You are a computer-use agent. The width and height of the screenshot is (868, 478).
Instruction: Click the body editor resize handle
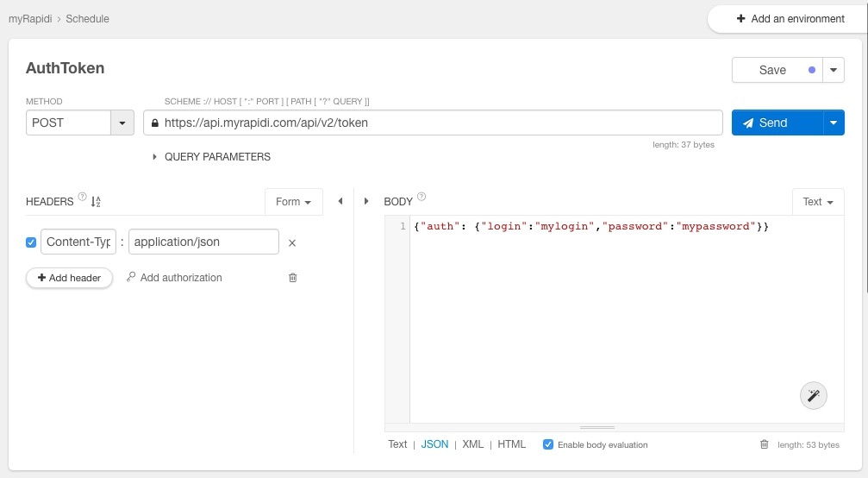597,428
